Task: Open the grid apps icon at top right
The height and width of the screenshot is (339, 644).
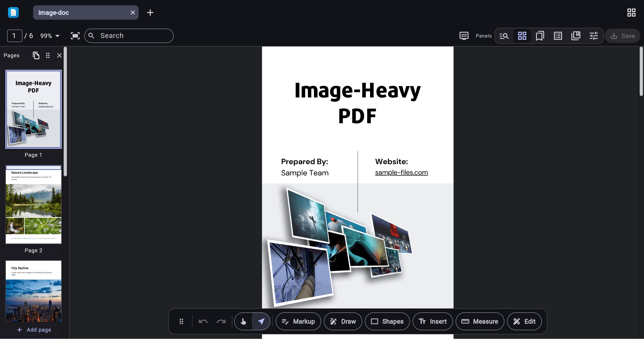Action: click(x=631, y=13)
